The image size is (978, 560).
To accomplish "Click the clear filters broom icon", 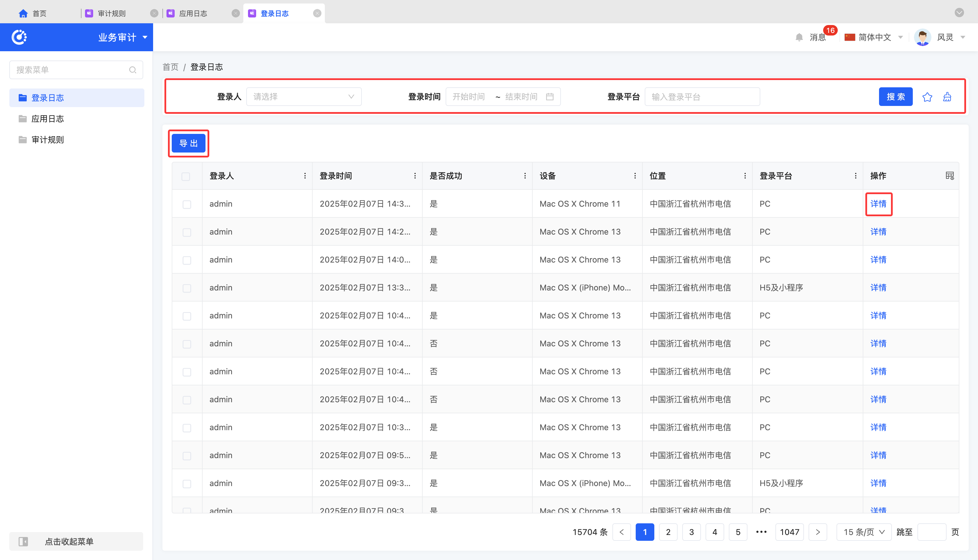I will point(947,97).
